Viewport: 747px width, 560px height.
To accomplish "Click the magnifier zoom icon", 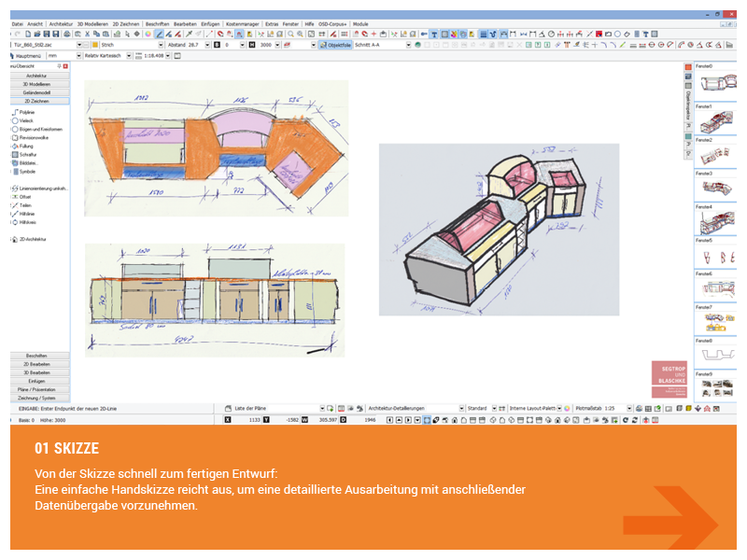I will tap(290, 34).
